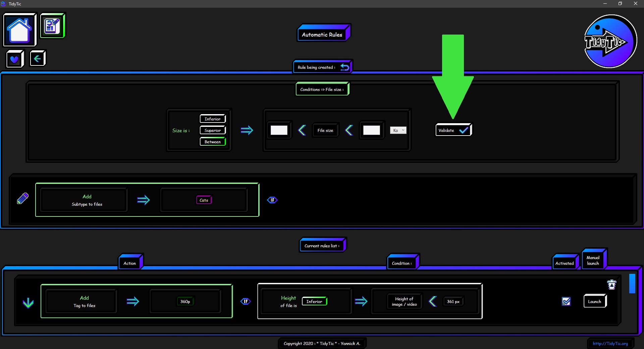Image resolution: width=644 pixels, height=349 pixels.
Task: Click the IF icon beside Cats rule
Action: (272, 200)
